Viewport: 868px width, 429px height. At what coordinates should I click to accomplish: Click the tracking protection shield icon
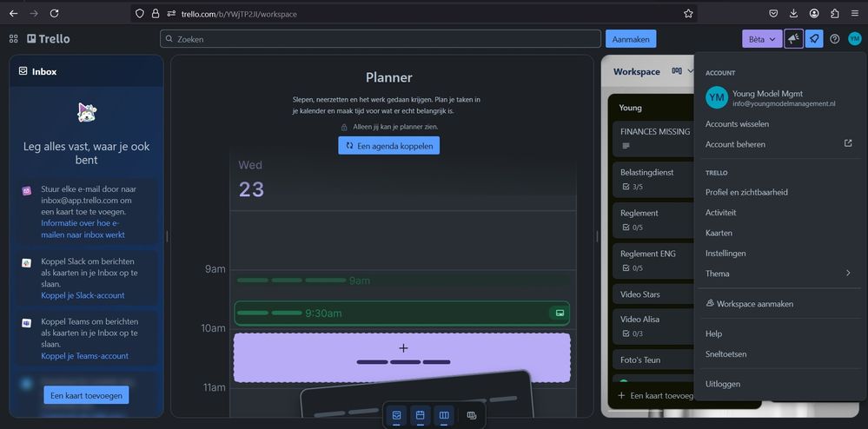(x=140, y=14)
